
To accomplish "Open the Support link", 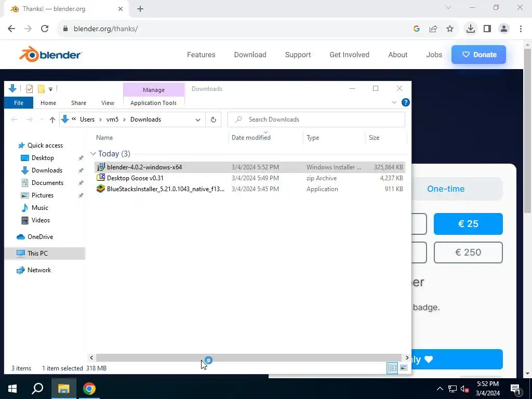I will pyautogui.click(x=298, y=55).
